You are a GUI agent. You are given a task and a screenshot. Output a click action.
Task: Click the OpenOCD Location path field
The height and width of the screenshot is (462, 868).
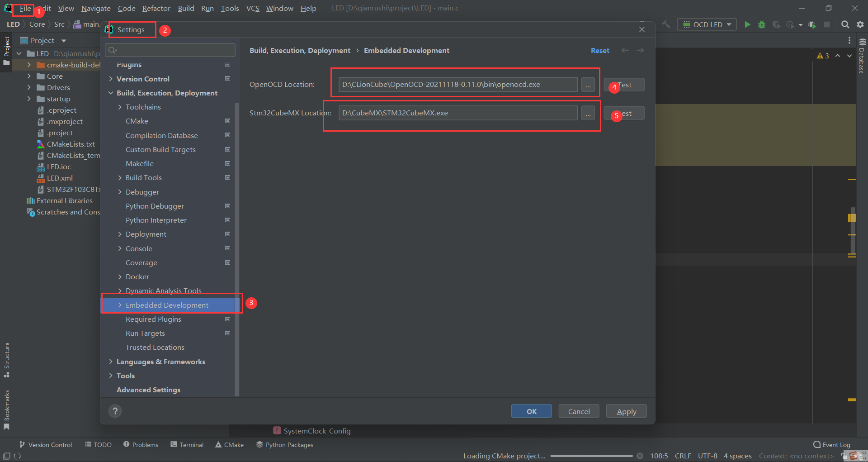pos(458,85)
